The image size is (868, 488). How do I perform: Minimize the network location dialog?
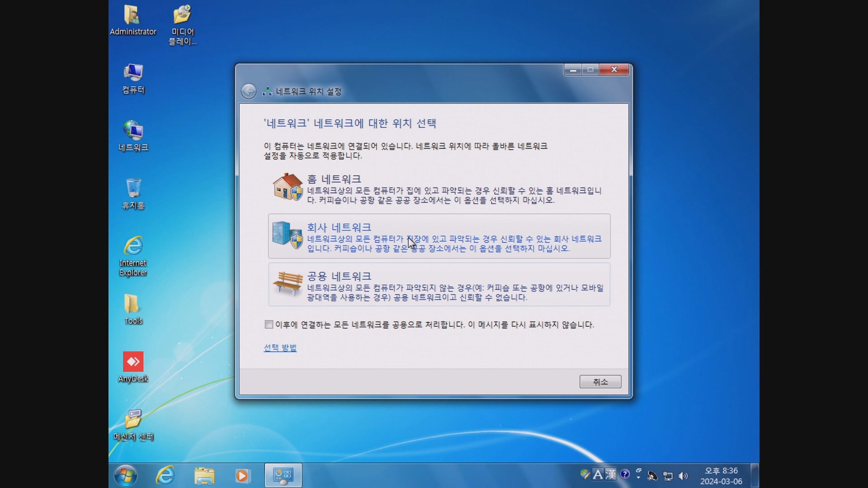573,70
